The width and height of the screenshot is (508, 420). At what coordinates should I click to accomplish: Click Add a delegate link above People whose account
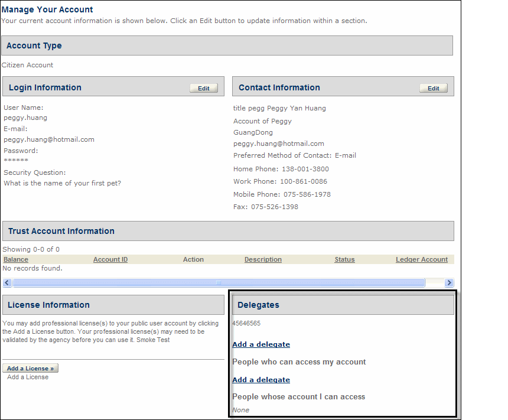[261, 380]
